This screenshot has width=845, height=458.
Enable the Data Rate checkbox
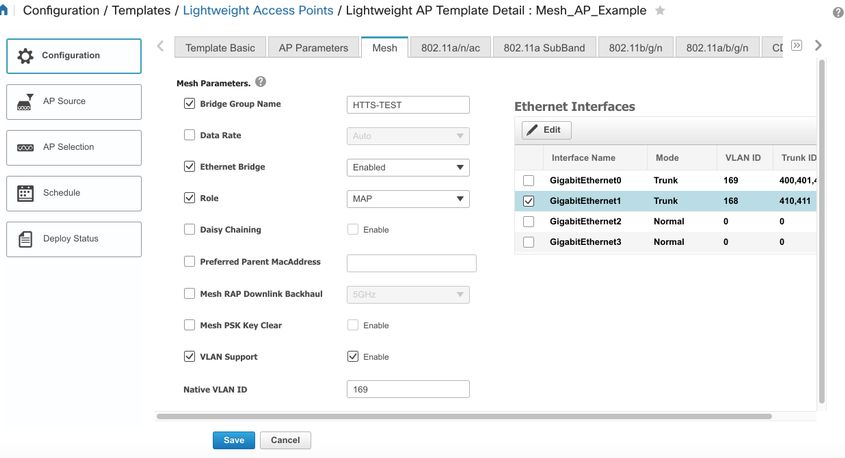pyautogui.click(x=189, y=135)
